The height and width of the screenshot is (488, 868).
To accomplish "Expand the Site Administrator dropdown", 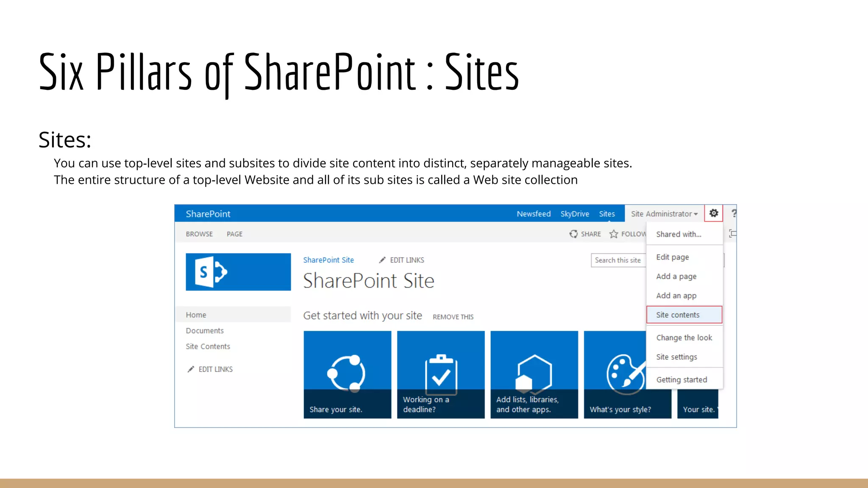I will point(664,214).
